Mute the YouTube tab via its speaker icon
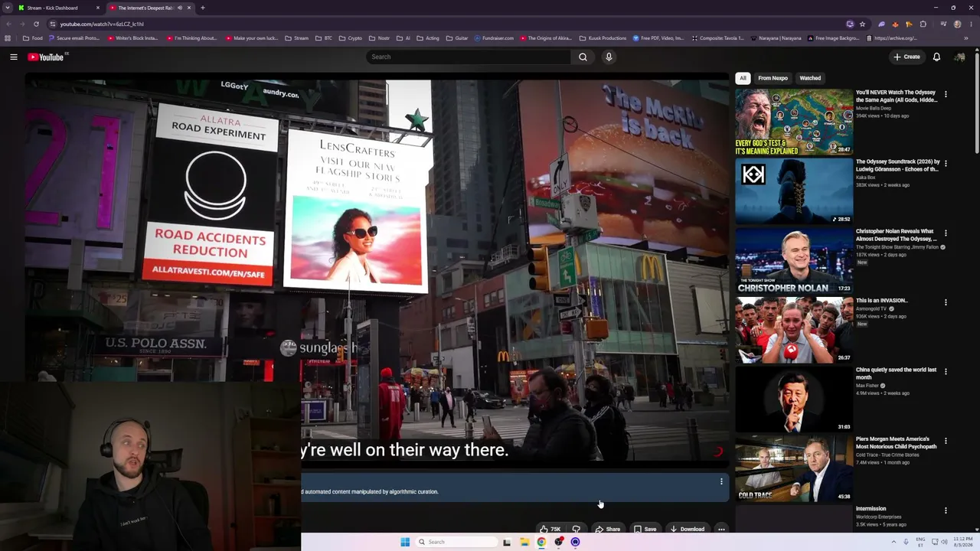 click(x=180, y=8)
